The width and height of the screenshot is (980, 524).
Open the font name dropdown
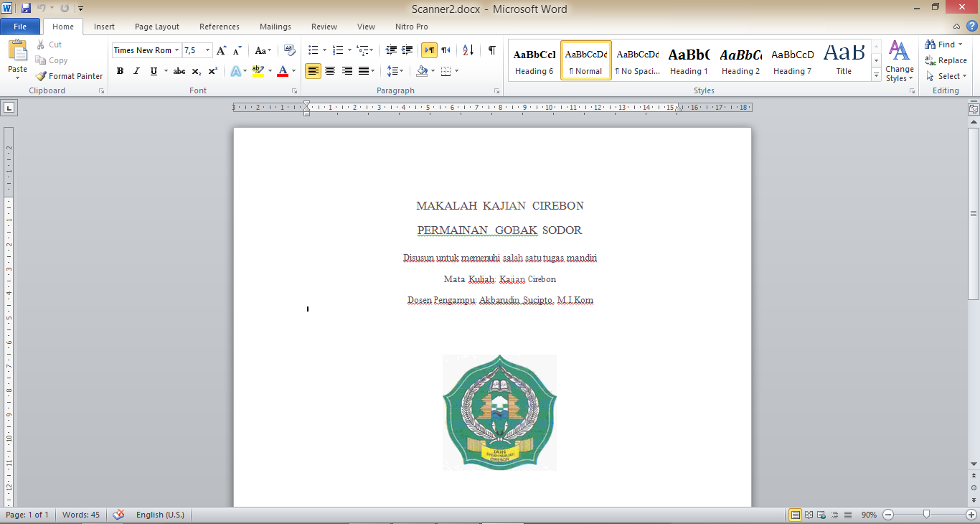[x=177, y=50]
